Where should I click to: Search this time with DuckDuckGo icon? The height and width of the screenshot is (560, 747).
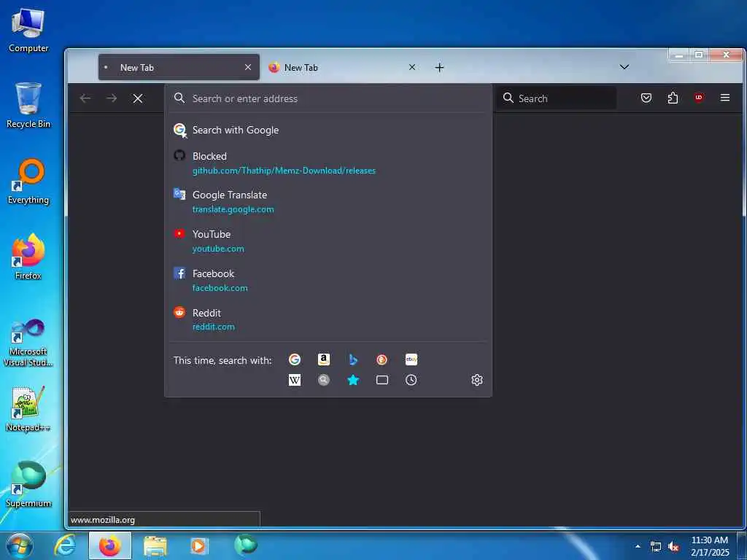[382, 359]
